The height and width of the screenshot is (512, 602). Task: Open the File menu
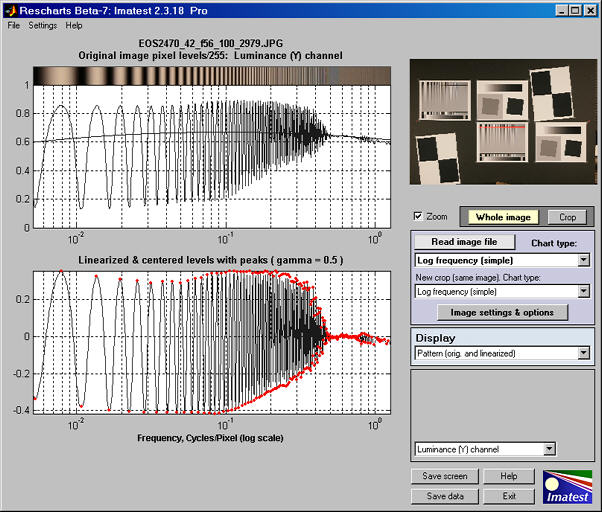pyautogui.click(x=13, y=25)
